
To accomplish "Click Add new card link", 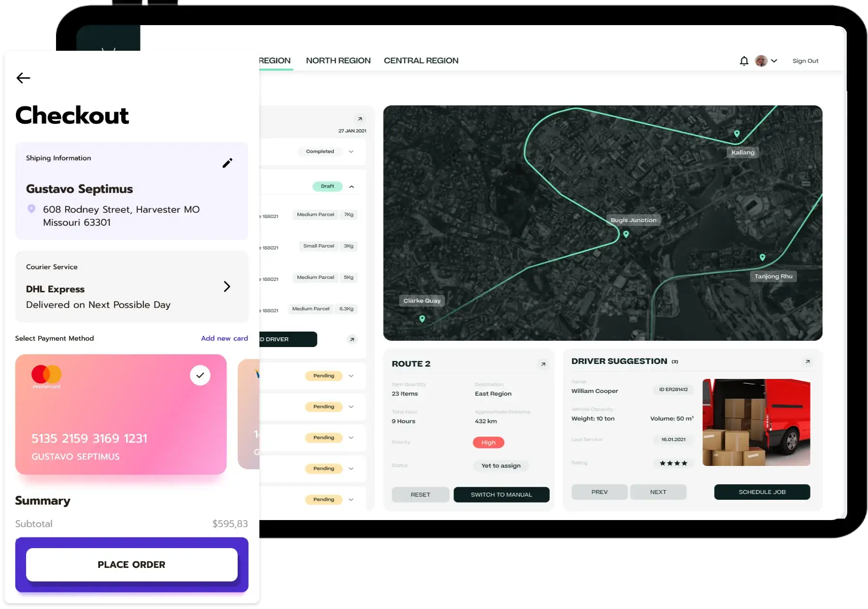I will pos(225,338).
